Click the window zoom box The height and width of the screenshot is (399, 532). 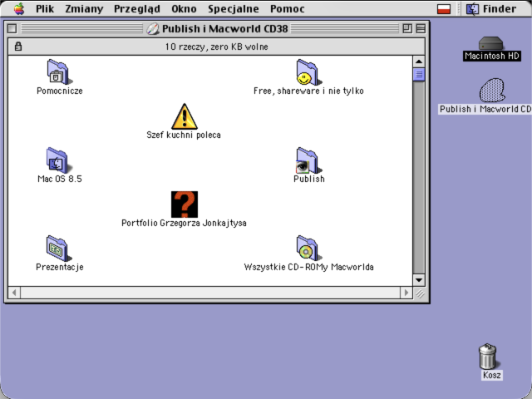407,28
